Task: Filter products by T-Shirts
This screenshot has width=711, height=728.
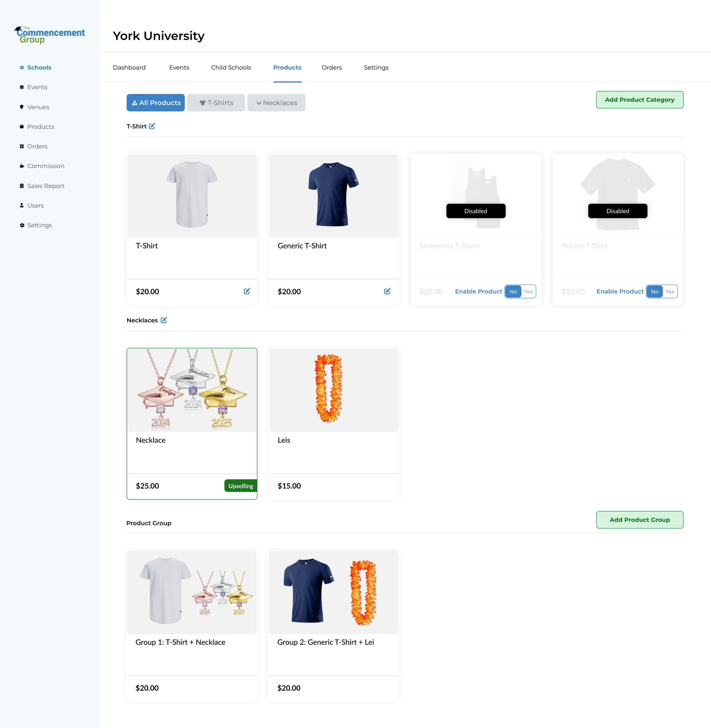Action: [x=216, y=103]
